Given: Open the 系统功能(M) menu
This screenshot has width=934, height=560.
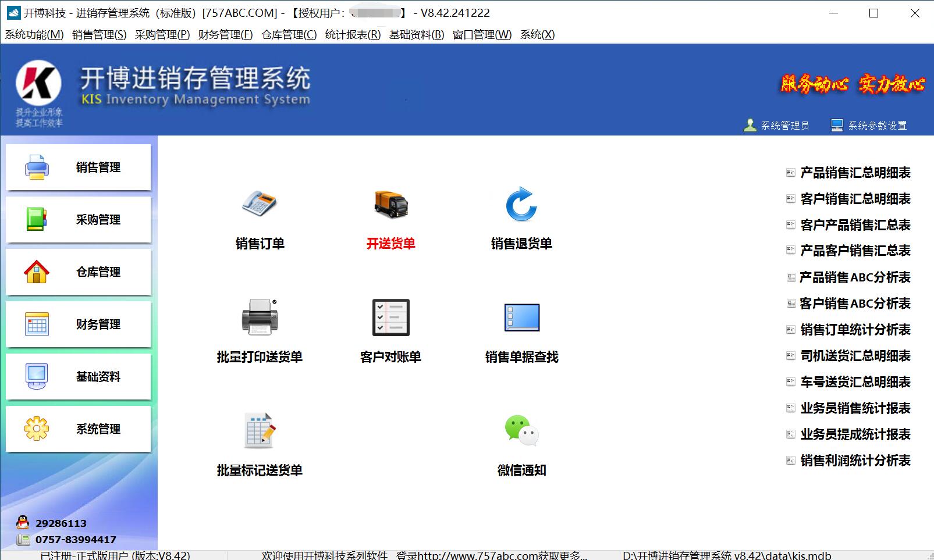Looking at the screenshot, I should (34, 35).
